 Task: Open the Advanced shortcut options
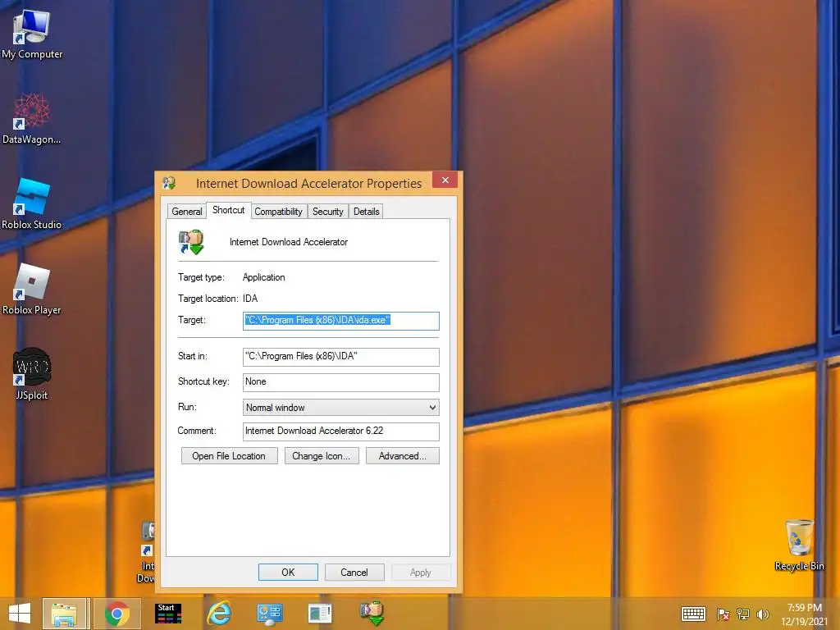(x=402, y=456)
